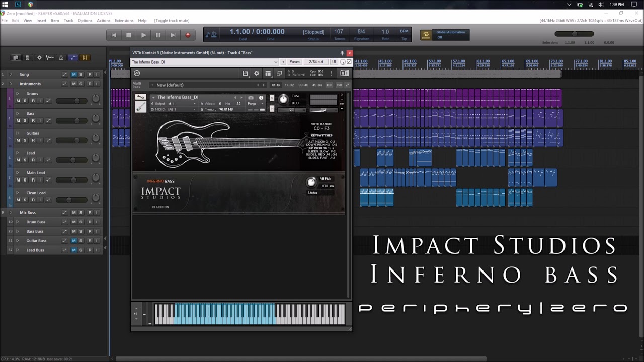Image resolution: width=644 pixels, height=362 pixels.
Task: Unmute the Guitar Buss track
Action: coord(74,241)
